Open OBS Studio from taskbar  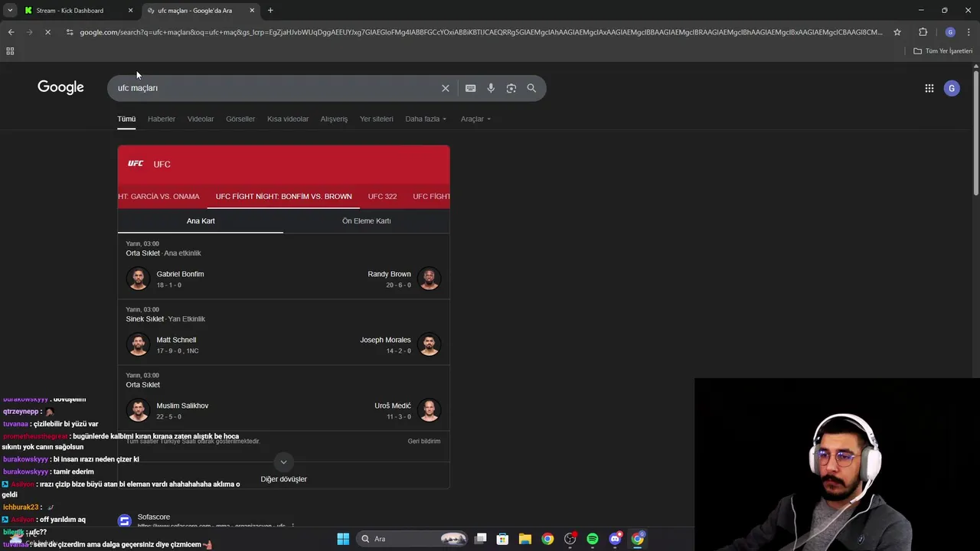[570, 539]
